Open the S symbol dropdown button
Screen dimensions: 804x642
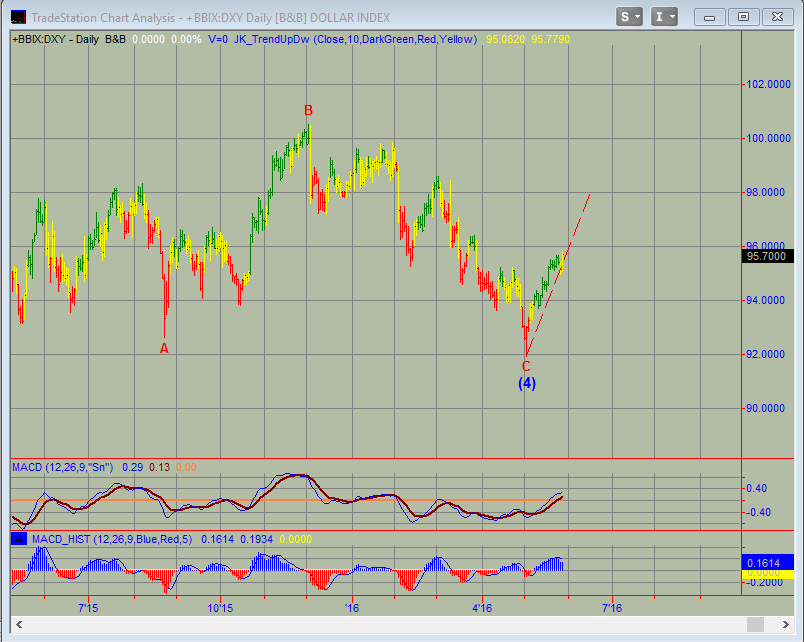629,17
